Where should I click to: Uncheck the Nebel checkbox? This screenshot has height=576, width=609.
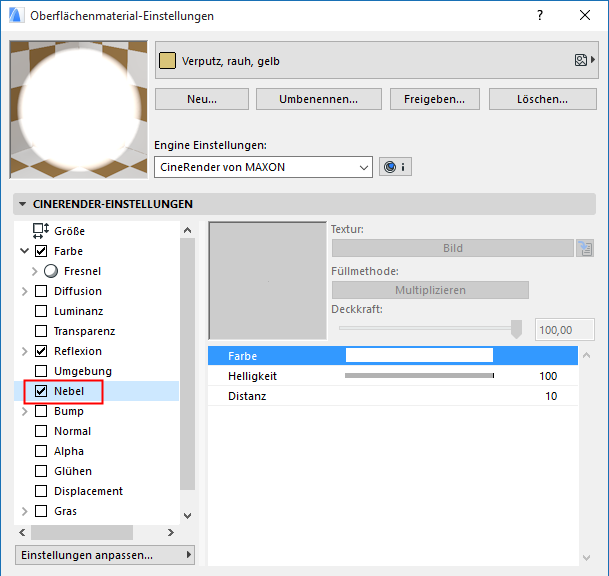[41, 391]
